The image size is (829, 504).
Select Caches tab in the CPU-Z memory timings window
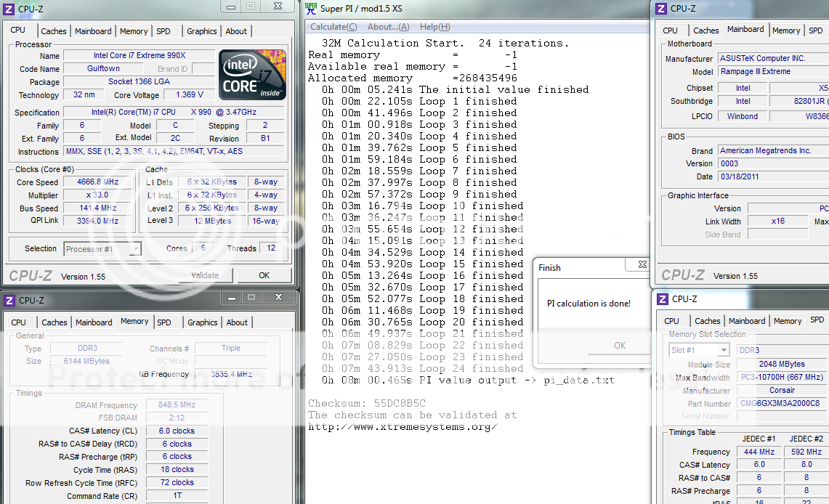point(54,322)
